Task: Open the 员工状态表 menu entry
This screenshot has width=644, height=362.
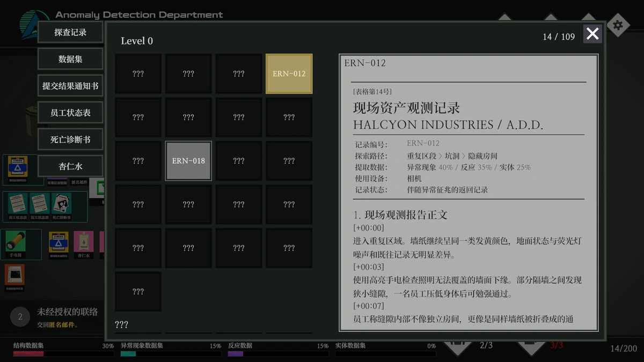Action: coord(70,113)
